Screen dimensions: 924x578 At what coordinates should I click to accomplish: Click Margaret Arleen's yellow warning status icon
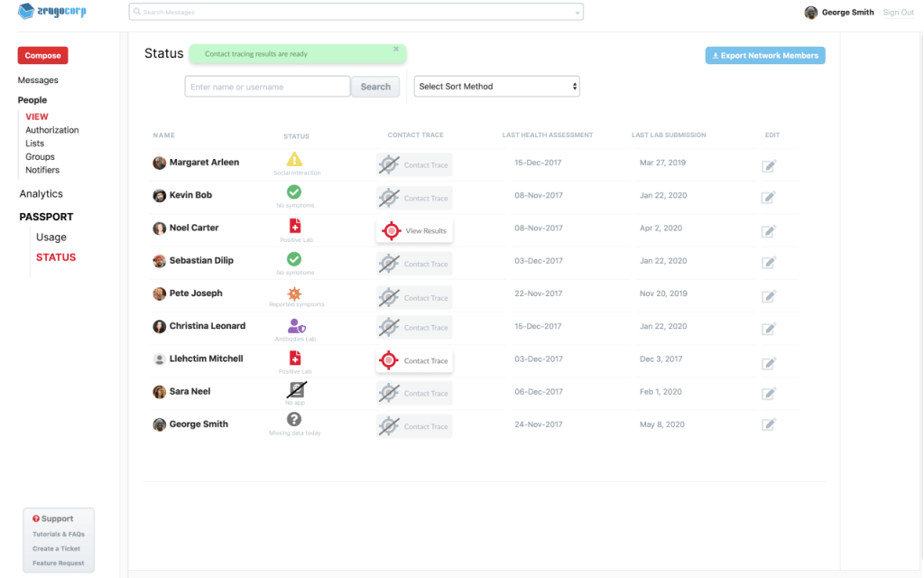(x=294, y=160)
